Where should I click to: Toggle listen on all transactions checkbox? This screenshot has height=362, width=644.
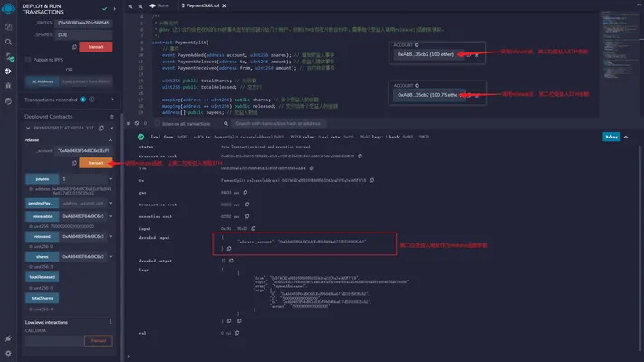click(x=157, y=123)
